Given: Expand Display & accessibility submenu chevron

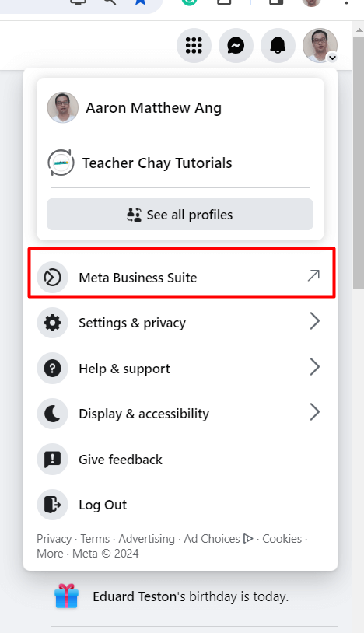Looking at the screenshot, I should click(x=314, y=413).
